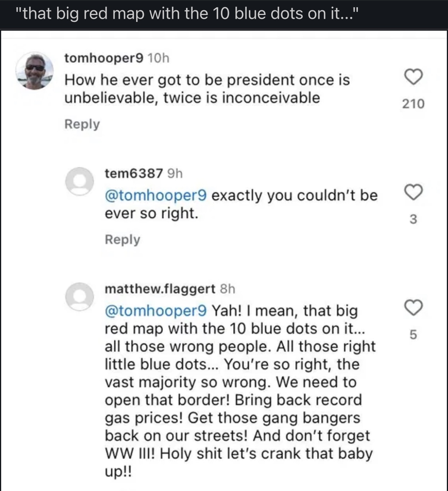Viewport: 448px width, 491px height.
Task: Tap the heart on tem6387's reply
Action: click(413, 192)
